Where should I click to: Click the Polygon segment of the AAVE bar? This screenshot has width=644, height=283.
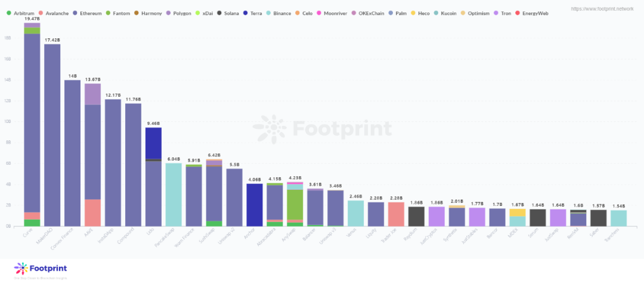coord(92,94)
